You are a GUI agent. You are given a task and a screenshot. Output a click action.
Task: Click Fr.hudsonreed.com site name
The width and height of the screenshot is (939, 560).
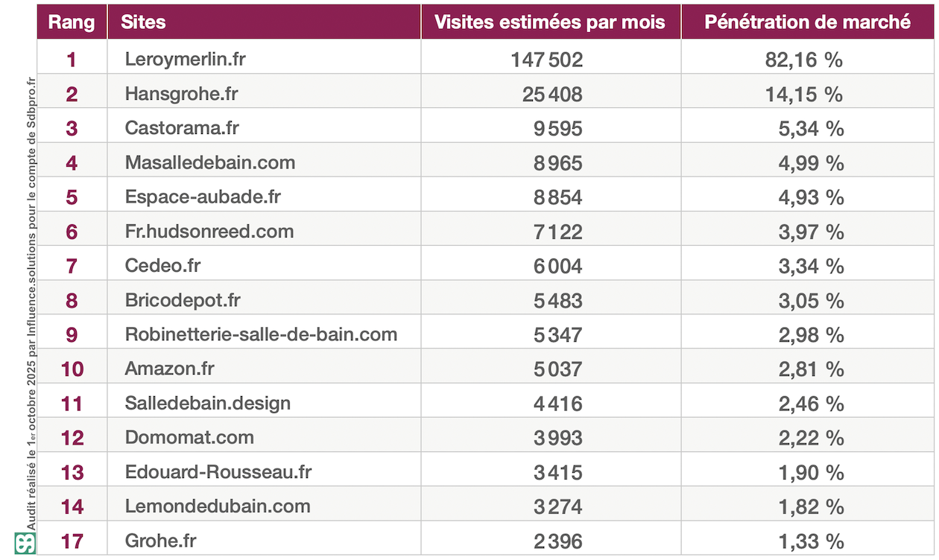tap(209, 232)
